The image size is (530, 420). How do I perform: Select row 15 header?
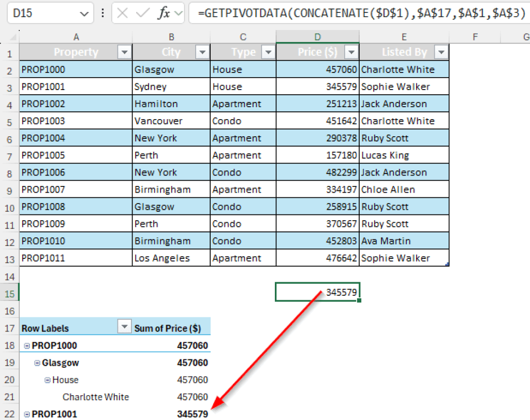pyautogui.click(x=9, y=293)
